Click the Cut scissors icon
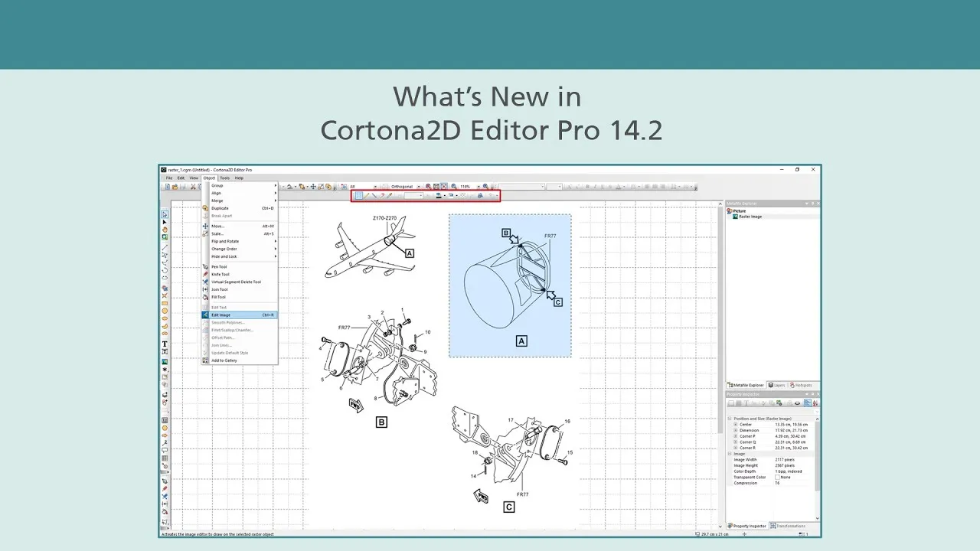980x551 pixels. coord(193,187)
